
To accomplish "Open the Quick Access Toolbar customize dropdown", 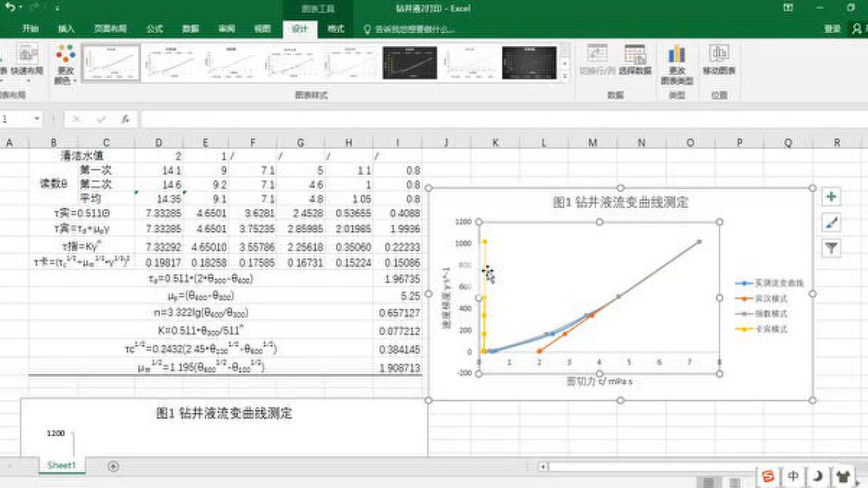I will click(57, 8).
